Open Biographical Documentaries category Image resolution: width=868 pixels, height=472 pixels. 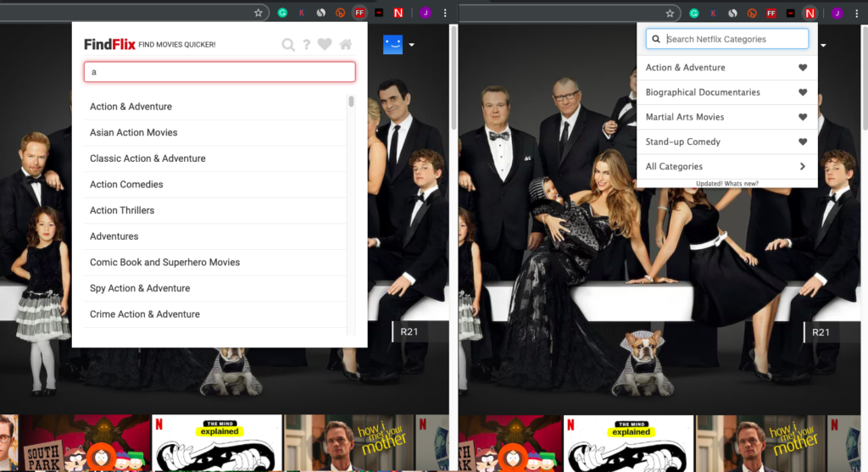click(726, 92)
